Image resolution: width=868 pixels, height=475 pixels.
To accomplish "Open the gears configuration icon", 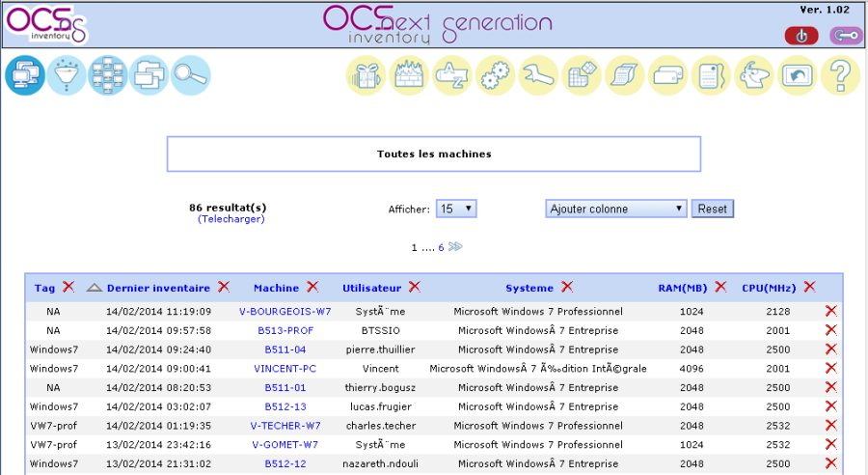I will click(496, 75).
